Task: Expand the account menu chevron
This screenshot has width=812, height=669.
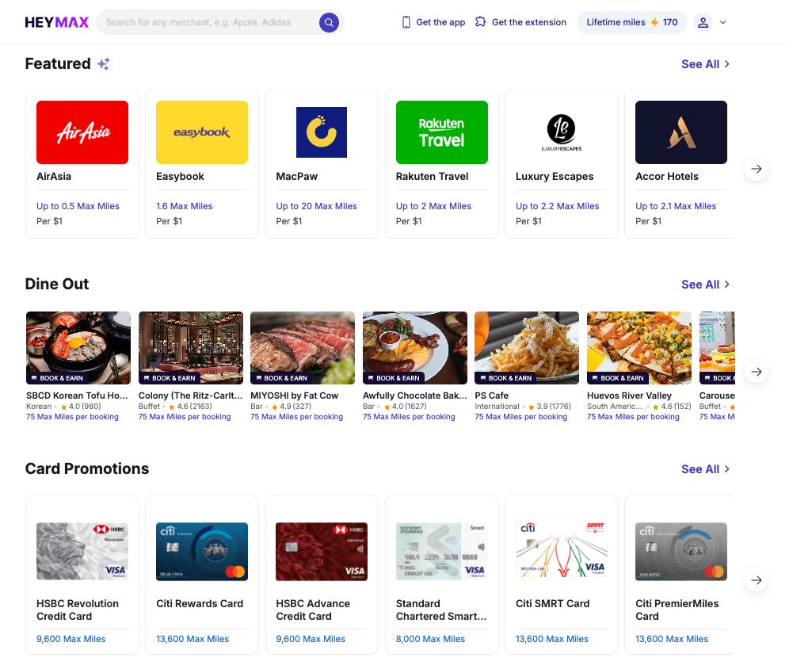Action: [723, 22]
